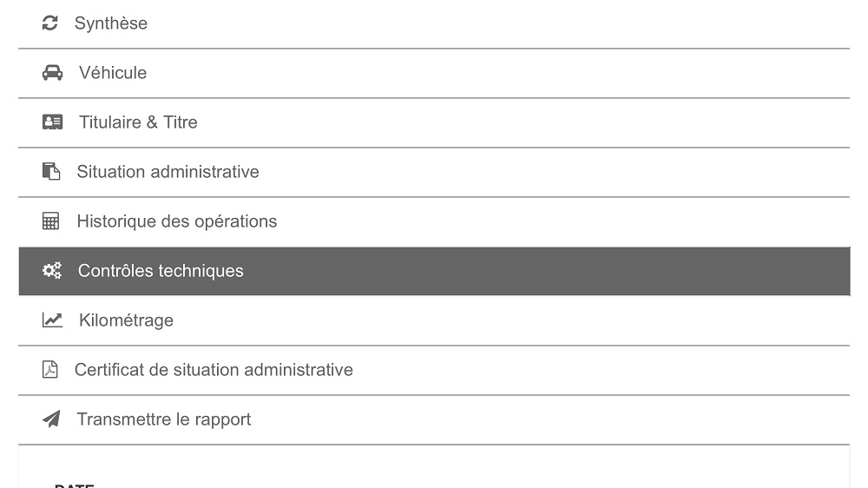
Task: Select the highlighted Contrôles techniques item
Action: [x=434, y=271]
